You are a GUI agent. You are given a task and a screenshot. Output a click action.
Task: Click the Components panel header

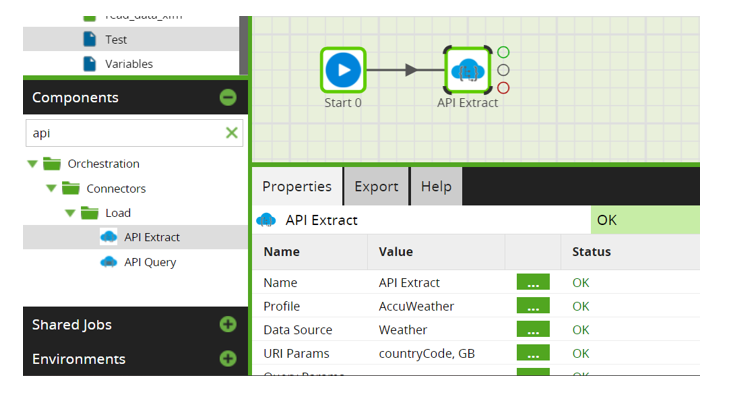pos(135,97)
